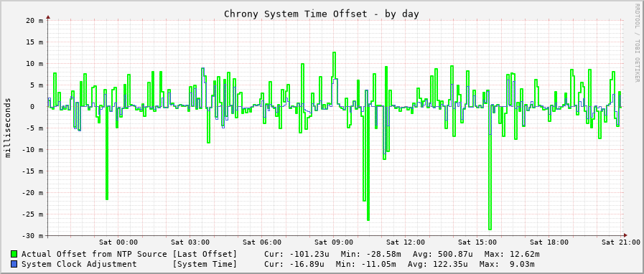Image resolution: width=644 pixels, height=274 pixels.
Task: Click the '-10 m' y-axis tick label
Action: (x=32, y=150)
